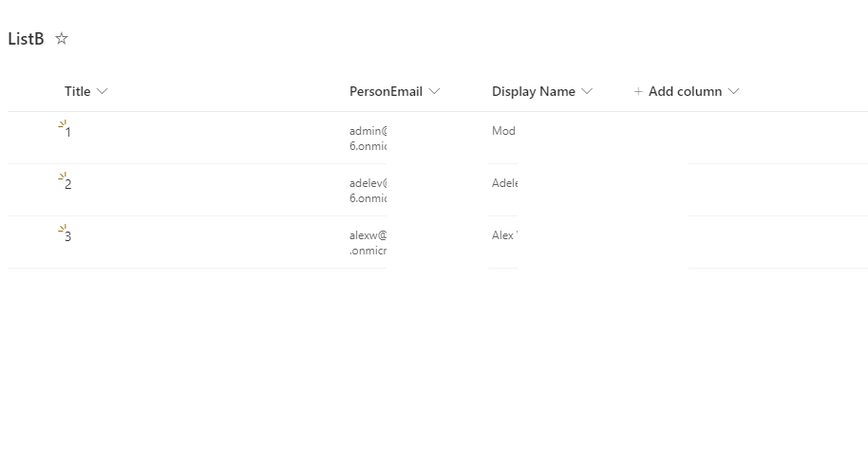The width and height of the screenshot is (868, 467).
Task: Open the Title column dropdown chevron
Action: (x=102, y=91)
